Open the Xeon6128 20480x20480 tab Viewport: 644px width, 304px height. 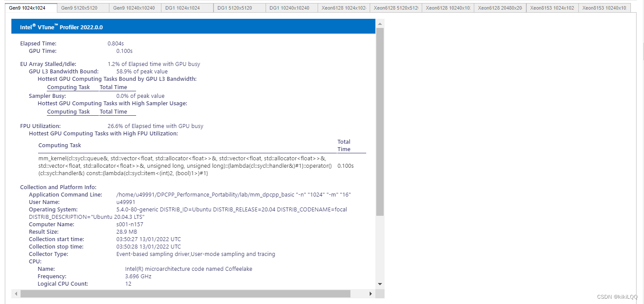[500, 8]
